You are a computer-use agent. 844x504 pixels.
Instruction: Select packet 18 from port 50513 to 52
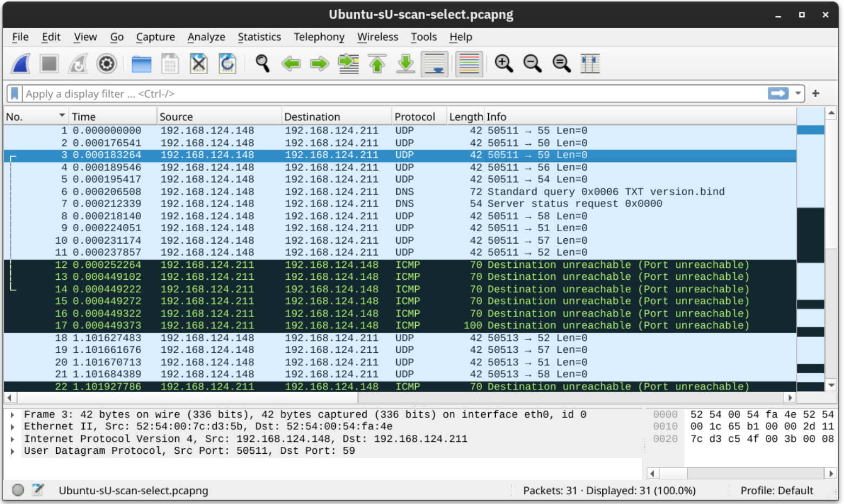[400, 338]
